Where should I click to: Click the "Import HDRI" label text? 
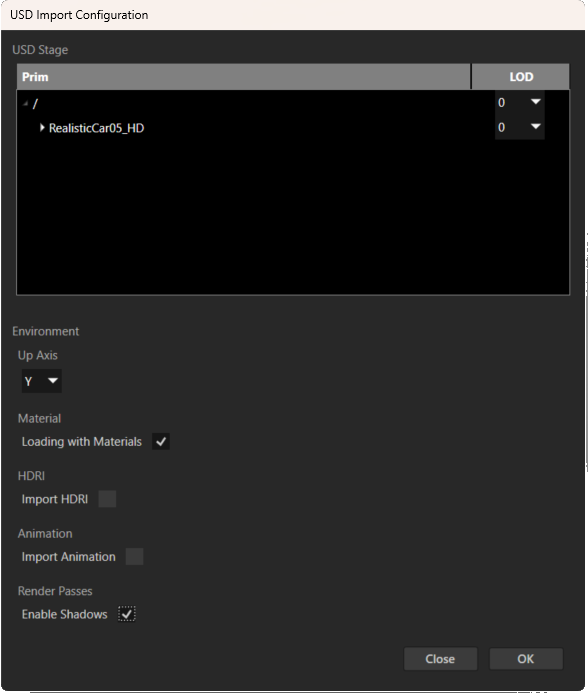coord(55,499)
